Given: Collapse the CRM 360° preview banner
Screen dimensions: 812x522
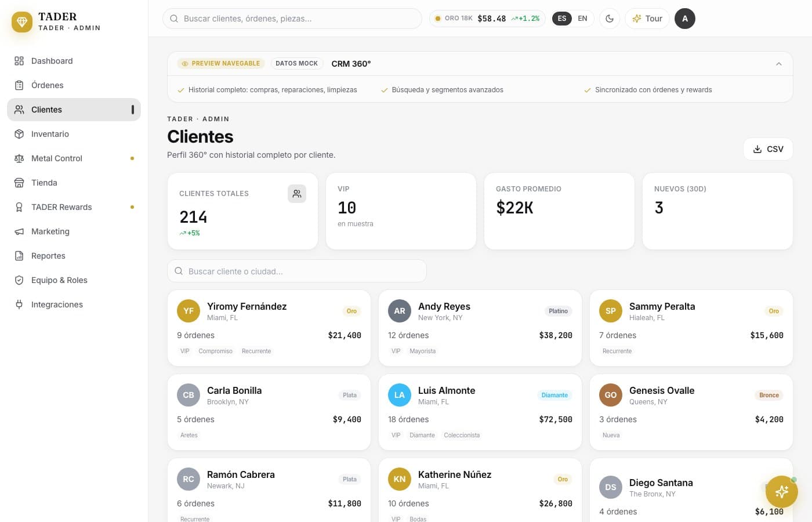Looking at the screenshot, I should [x=779, y=64].
